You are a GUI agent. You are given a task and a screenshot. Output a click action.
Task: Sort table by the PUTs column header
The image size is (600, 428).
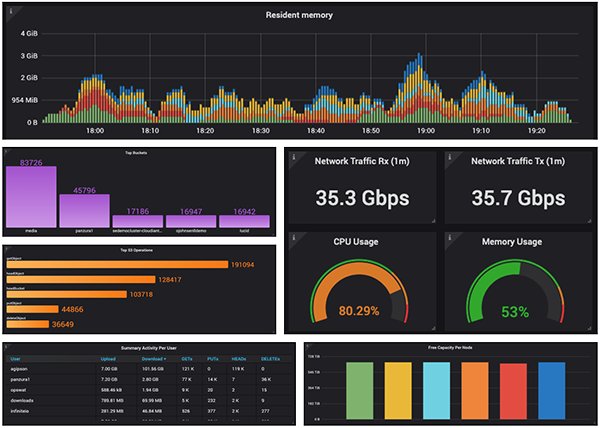(213, 359)
